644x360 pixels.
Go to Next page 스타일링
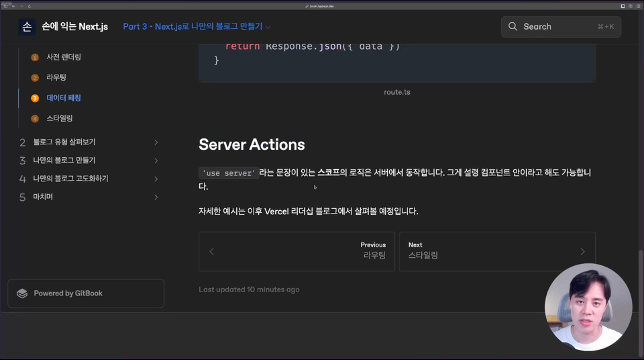497,251
